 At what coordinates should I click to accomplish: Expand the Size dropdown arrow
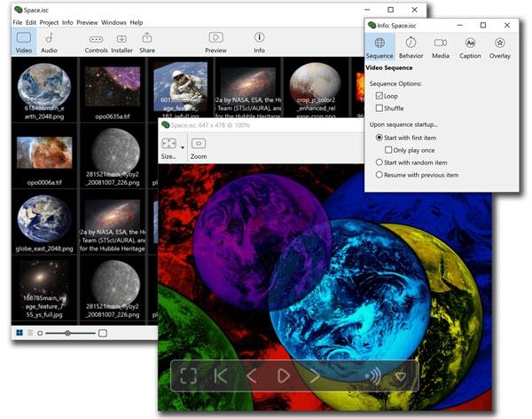pos(183,147)
